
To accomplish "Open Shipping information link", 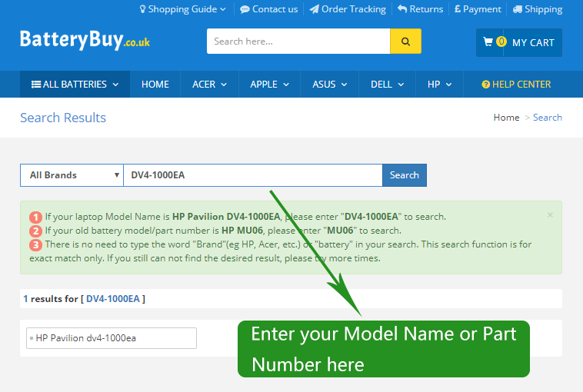I will coord(537,9).
